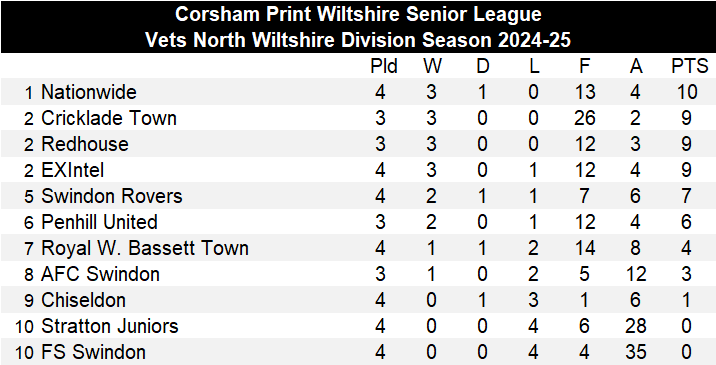716x365 pixels.
Task: Select the Chiseldon team name
Action: click(x=83, y=301)
